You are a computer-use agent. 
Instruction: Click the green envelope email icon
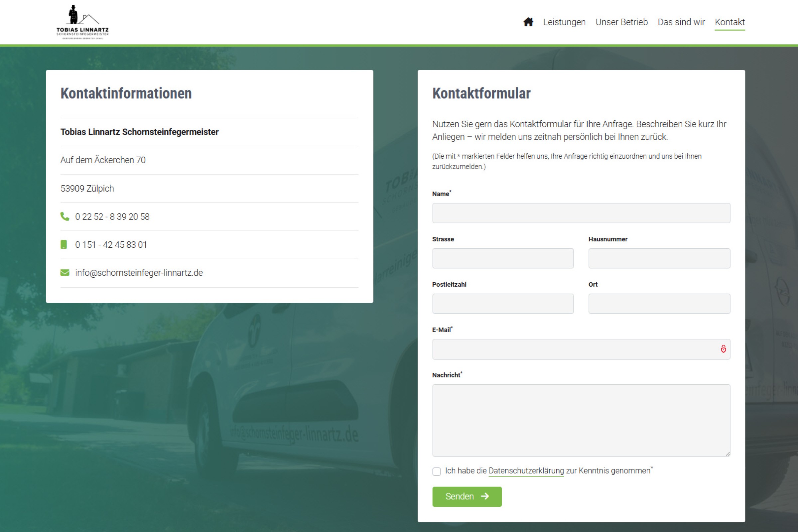click(x=65, y=272)
